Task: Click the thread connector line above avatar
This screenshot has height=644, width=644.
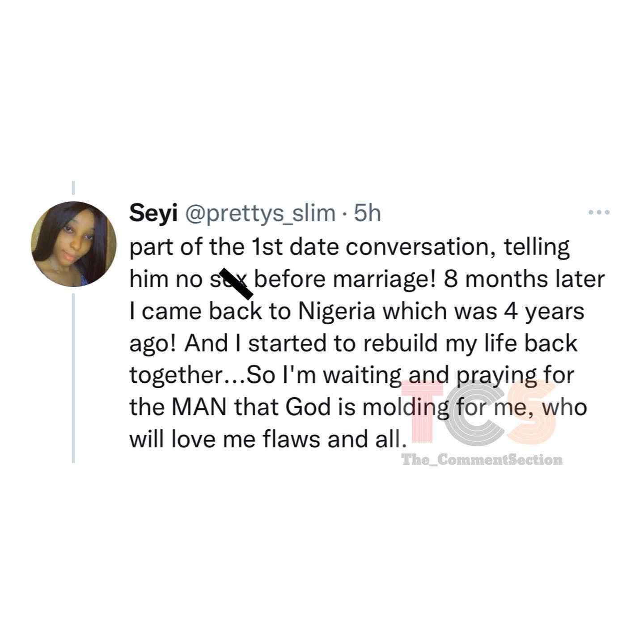Action: (x=73, y=188)
